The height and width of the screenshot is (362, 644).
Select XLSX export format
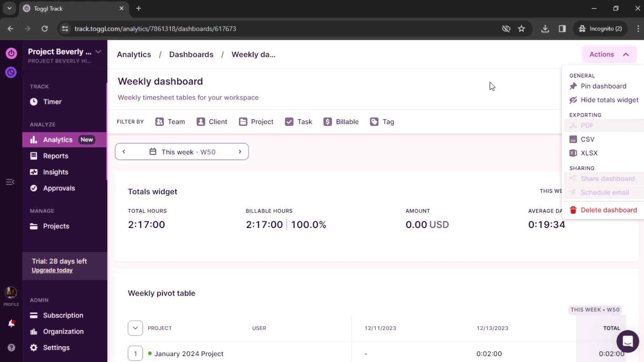click(589, 153)
